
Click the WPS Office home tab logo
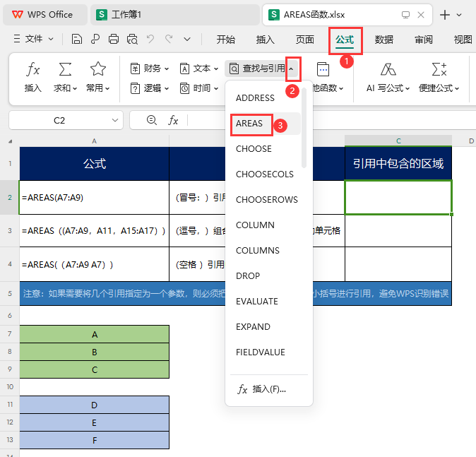point(18,15)
